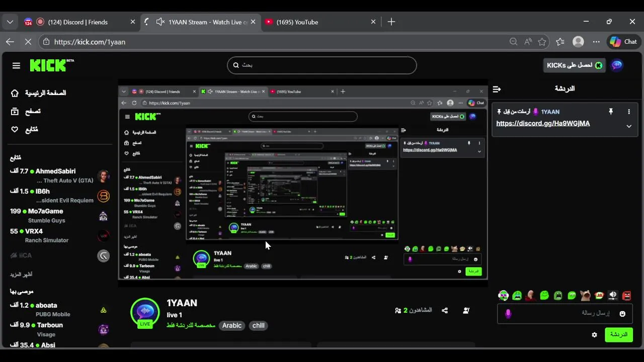Open the discord.gg/Ha9WGjMA link

[543, 123]
